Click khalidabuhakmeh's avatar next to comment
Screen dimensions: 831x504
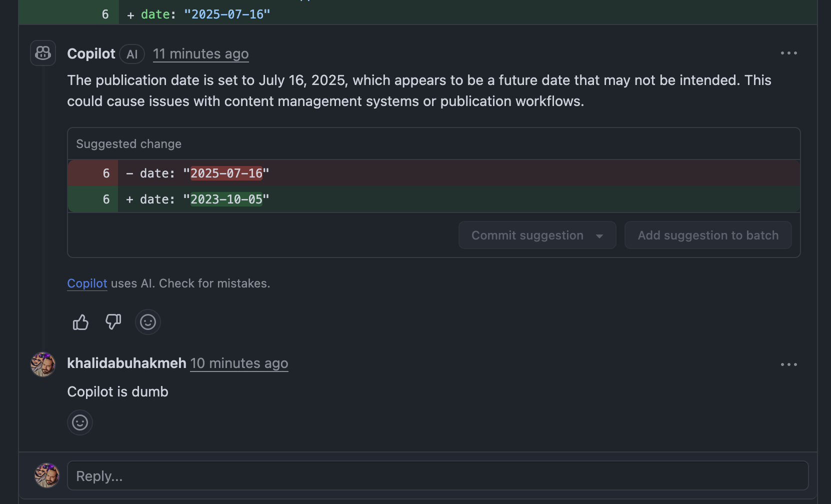pyautogui.click(x=43, y=364)
